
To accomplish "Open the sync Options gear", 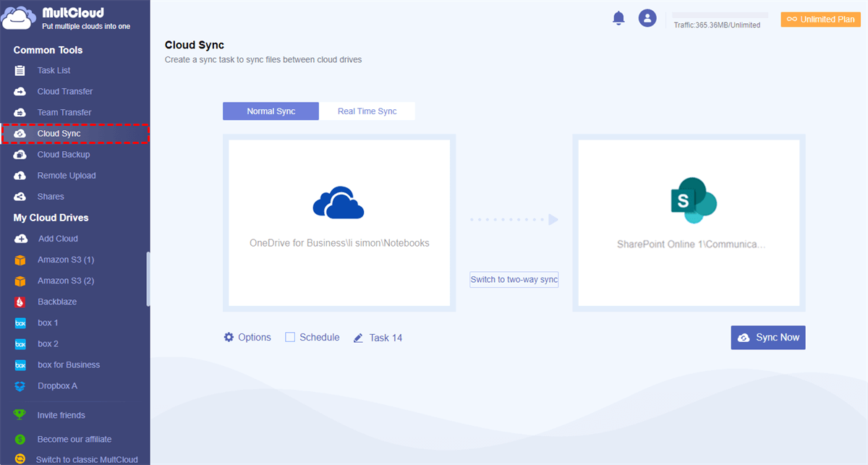I will [247, 337].
